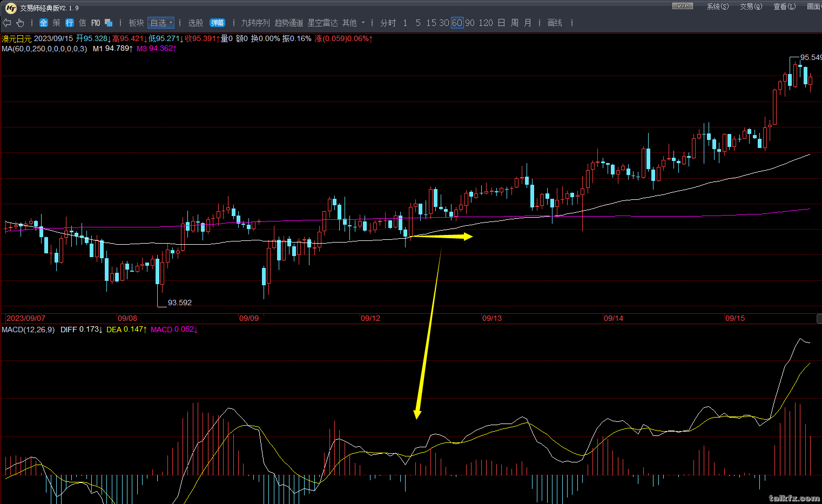Click the 93.592 low price label

[180, 303]
